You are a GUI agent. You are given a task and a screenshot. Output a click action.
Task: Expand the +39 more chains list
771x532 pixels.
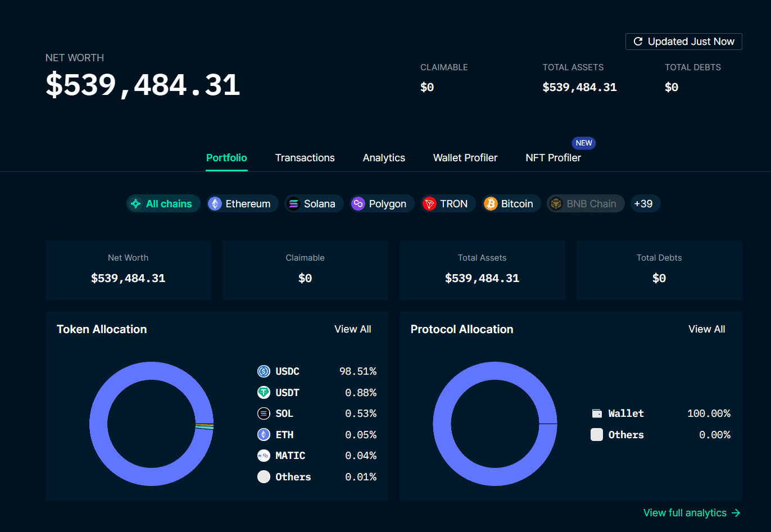643,204
